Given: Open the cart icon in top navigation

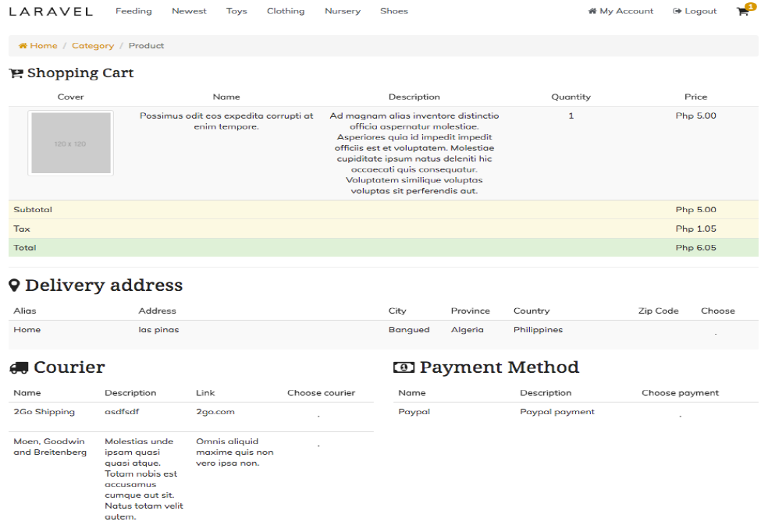Looking at the screenshot, I should (741, 12).
